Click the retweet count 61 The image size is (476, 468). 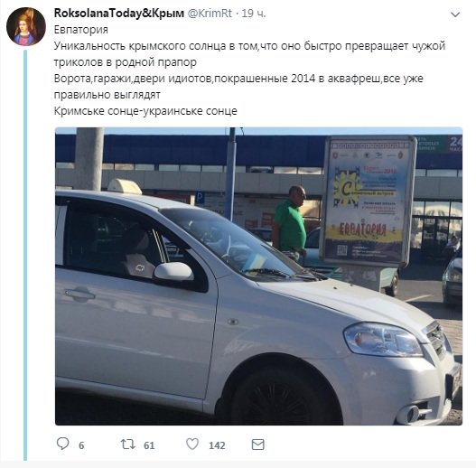(149, 445)
